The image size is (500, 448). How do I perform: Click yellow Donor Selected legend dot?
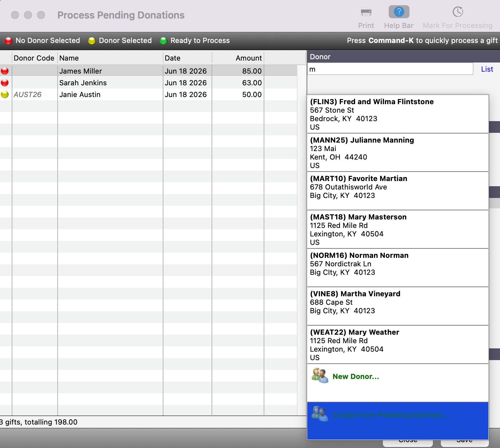tap(92, 41)
